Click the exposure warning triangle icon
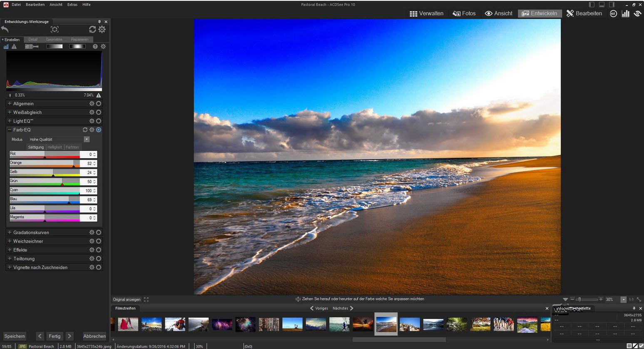 coord(14,47)
